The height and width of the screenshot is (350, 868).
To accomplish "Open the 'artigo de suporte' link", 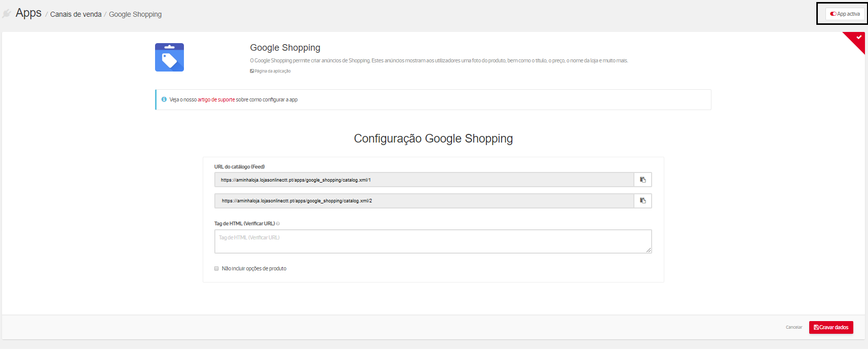I will pyautogui.click(x=216, y=100).
